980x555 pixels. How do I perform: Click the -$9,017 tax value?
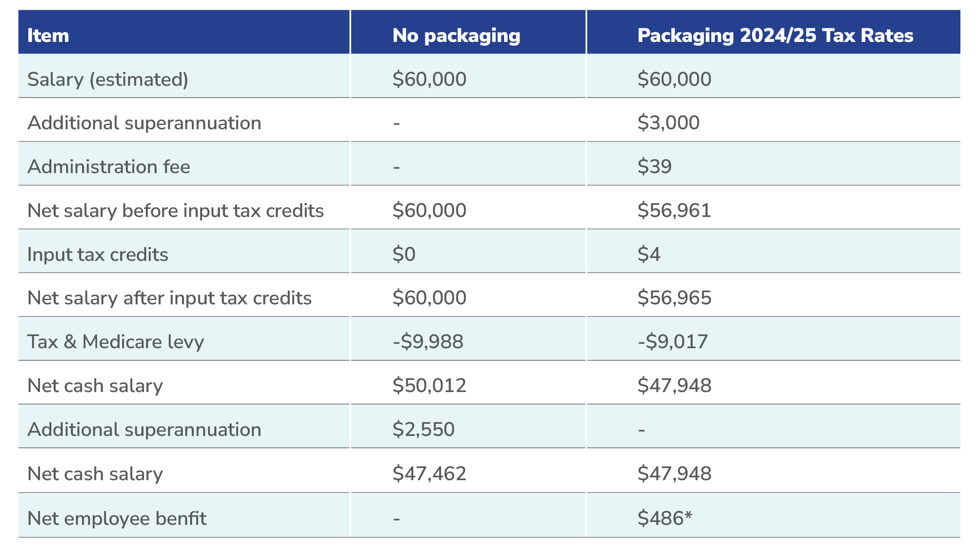click(673, 342)
